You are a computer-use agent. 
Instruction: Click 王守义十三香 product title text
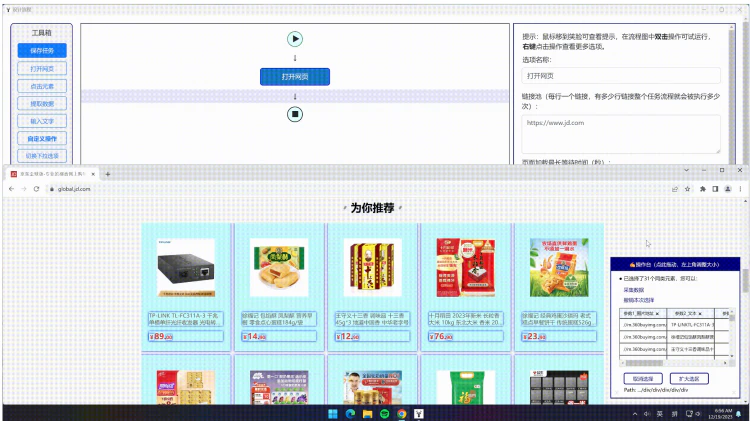[x=372, y=319]
